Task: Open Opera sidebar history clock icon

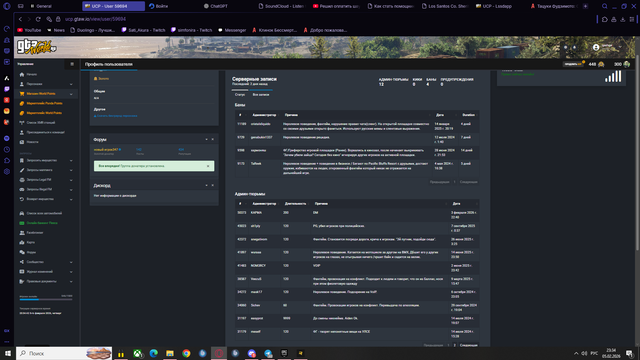Action: 7,150
